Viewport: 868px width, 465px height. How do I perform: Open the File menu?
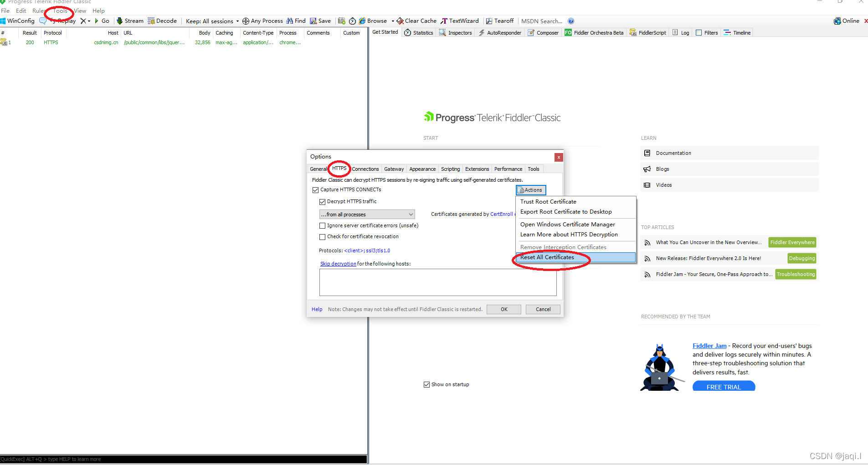5,10
